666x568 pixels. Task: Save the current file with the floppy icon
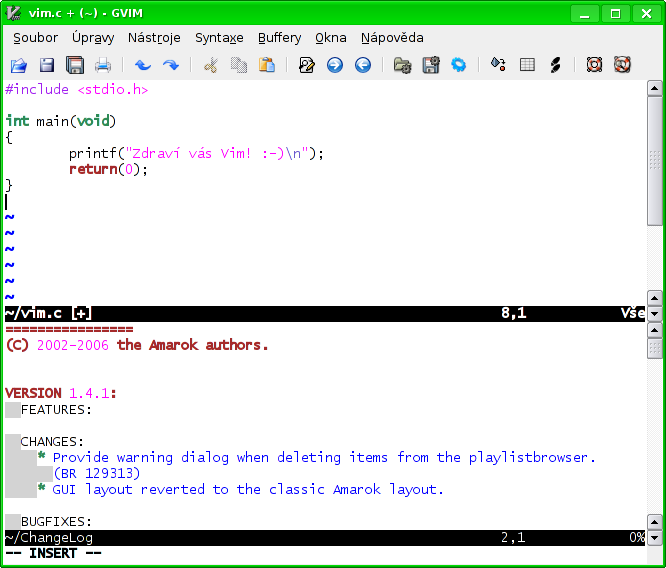coord(47,65)
